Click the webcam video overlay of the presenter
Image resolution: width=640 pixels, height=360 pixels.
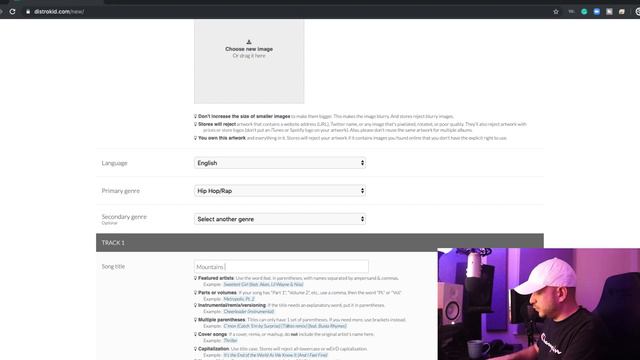click(x=539, y=304)
